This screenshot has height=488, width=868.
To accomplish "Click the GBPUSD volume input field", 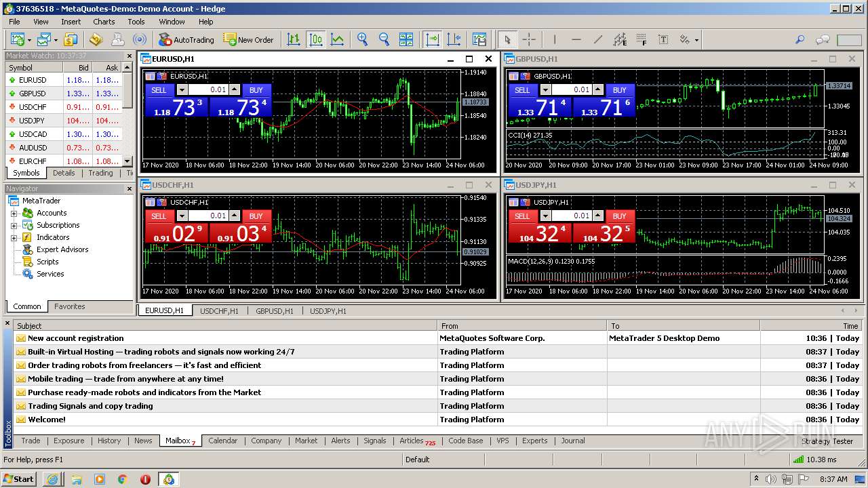I will (x=572, y=90).
